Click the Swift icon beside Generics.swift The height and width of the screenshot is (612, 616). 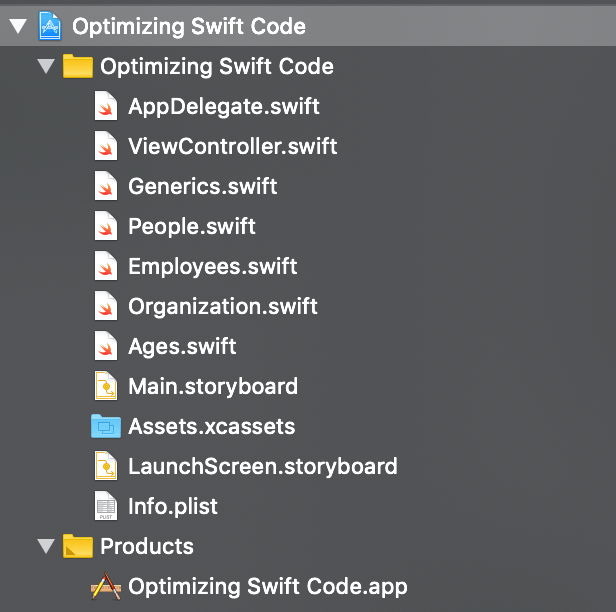click(x=106, y=186)
